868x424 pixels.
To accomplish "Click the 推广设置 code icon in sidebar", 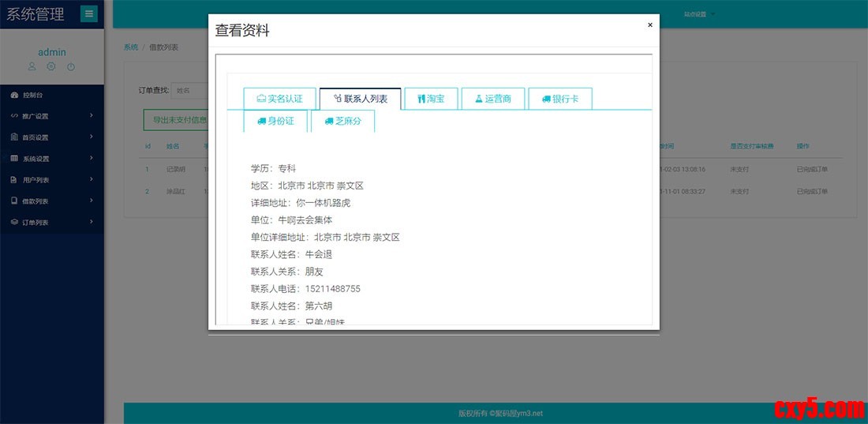I will click(14, 116).
